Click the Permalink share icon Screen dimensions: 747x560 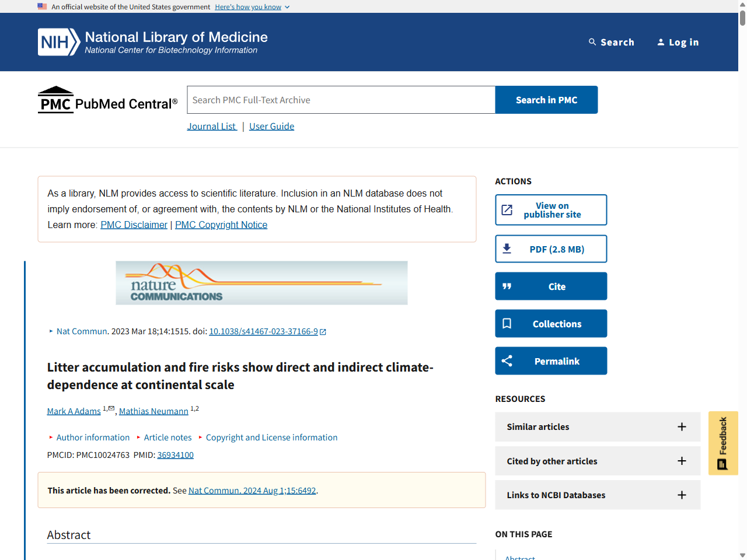click(x=507, y=360)
